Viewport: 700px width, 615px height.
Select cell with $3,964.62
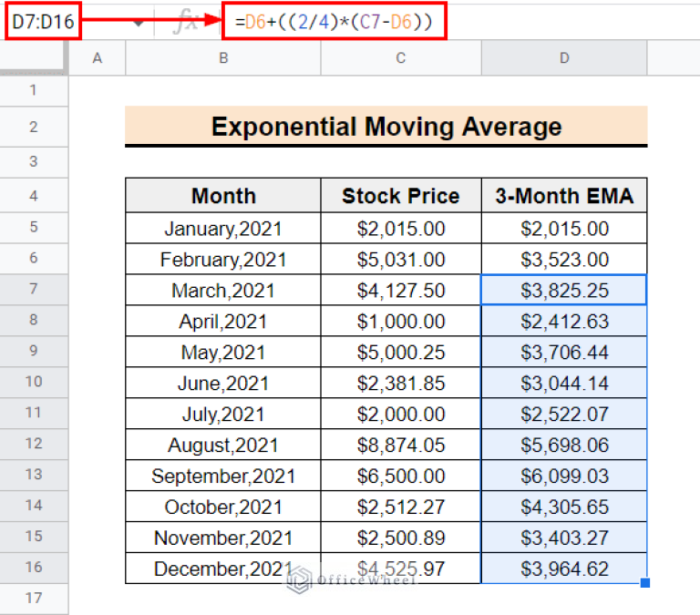coord(564,569)
